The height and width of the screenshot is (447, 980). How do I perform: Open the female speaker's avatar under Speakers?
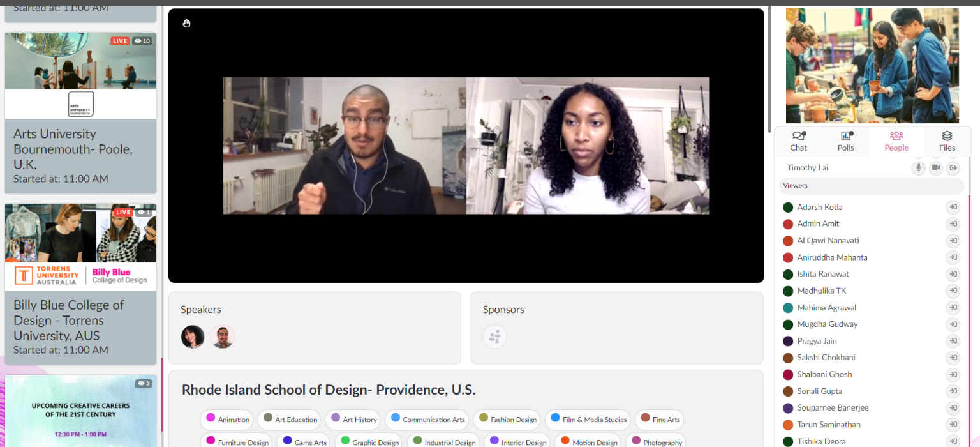point(193,337)
